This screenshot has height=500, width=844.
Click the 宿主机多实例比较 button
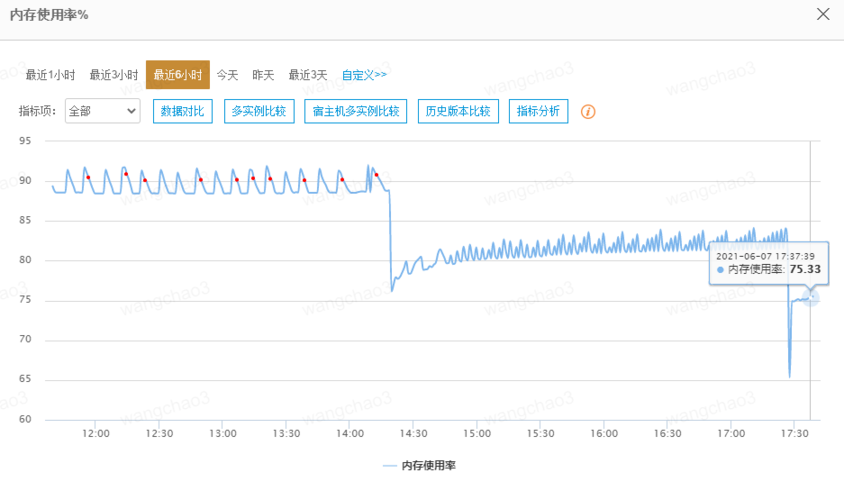[355, 111]
